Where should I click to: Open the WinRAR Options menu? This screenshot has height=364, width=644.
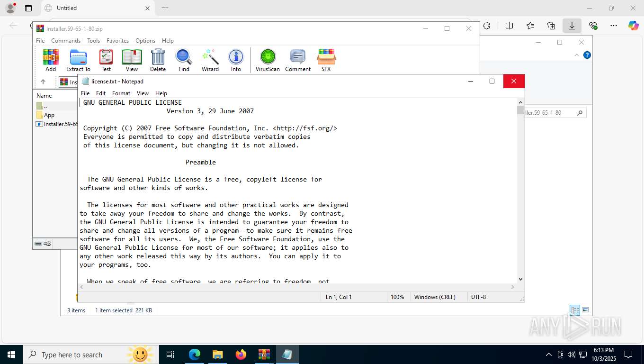coord(145,41)
